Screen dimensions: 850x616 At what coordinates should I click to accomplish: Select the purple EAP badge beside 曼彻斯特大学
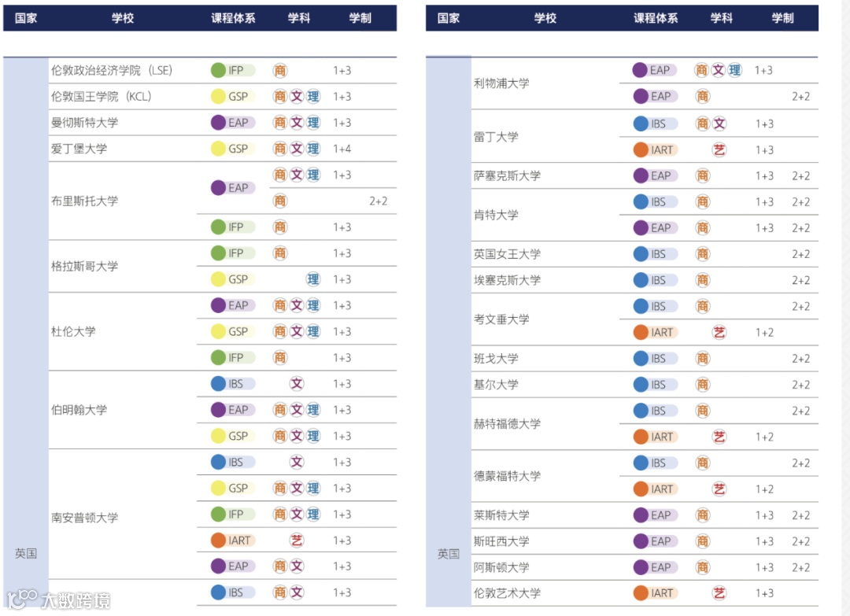click(232, 123)
